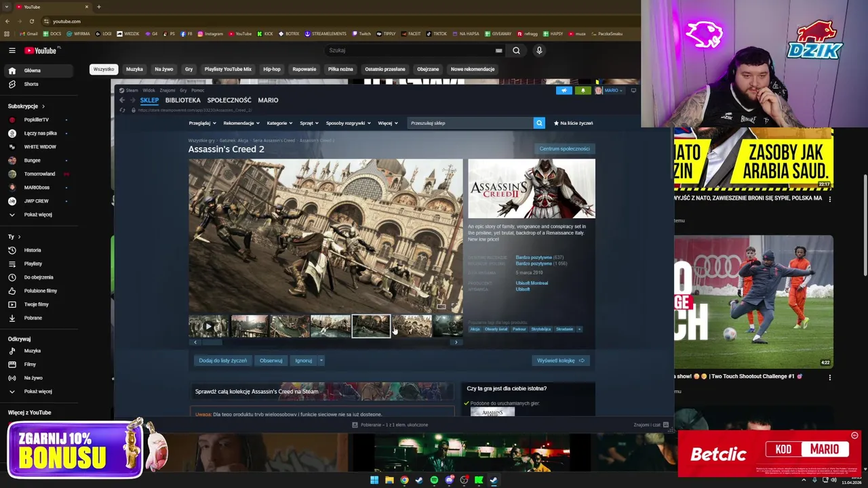Open the Znajomi menu in Steam
Screen dimensions: 868x488
point(167,90)
